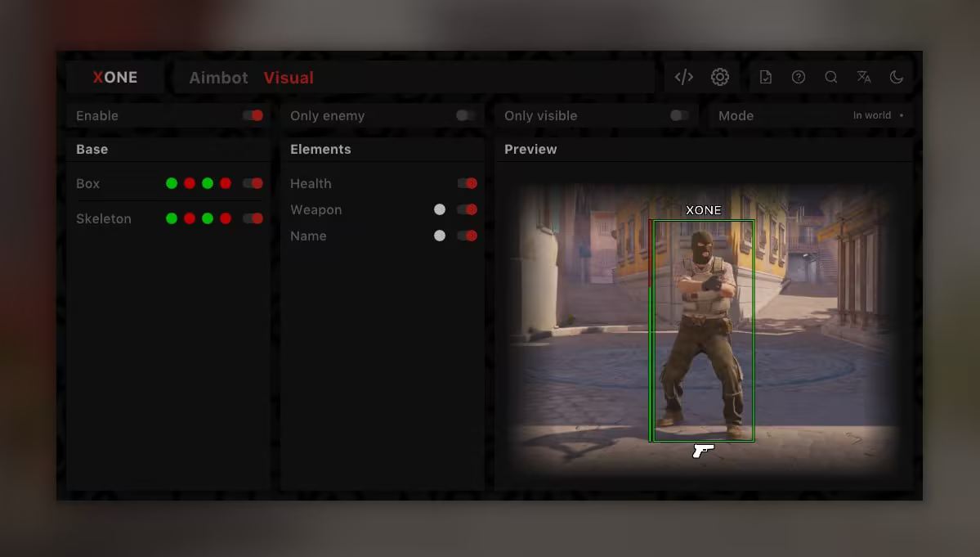Select the Visual tab

tap(289, 78)
